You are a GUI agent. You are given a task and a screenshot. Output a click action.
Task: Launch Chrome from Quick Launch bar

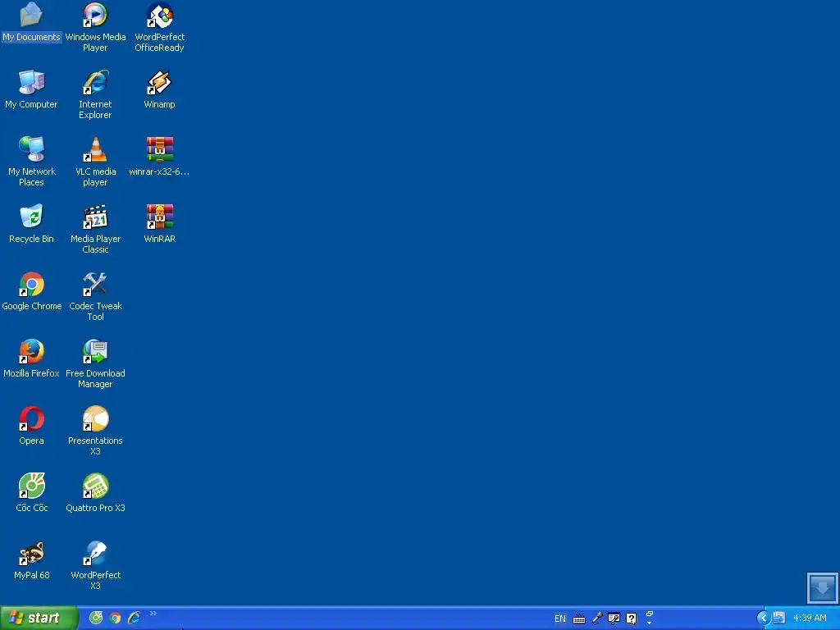[115, 618]
